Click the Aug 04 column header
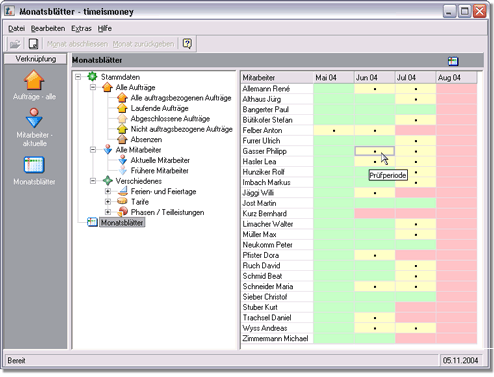The image size is (494, 377). [x=456, y=78]
